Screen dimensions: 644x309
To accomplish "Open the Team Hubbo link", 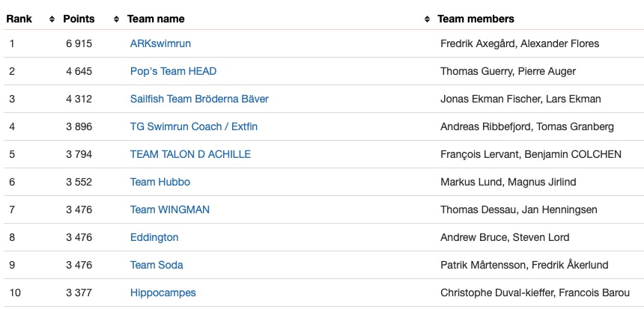I will (160, 182).
